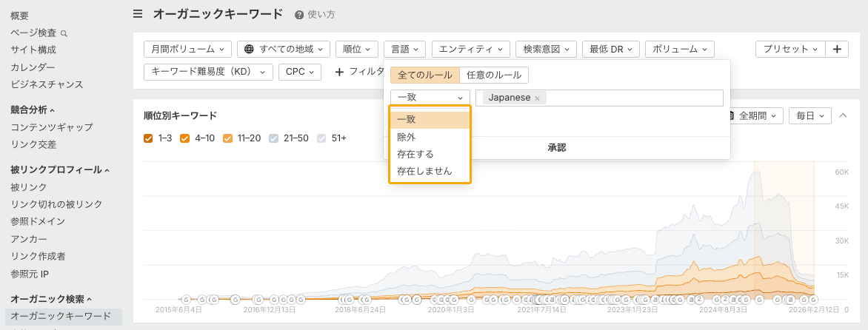Collapse the chart with the top-right chevron

tap(843, 115)
